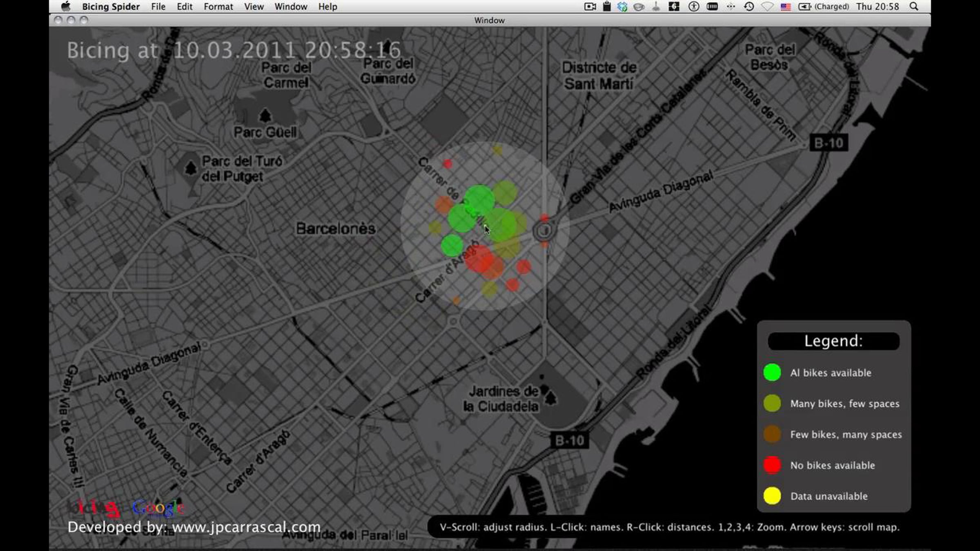Open the Bicing Spider application menu
The image size is (980, 551).
(111, 7)
